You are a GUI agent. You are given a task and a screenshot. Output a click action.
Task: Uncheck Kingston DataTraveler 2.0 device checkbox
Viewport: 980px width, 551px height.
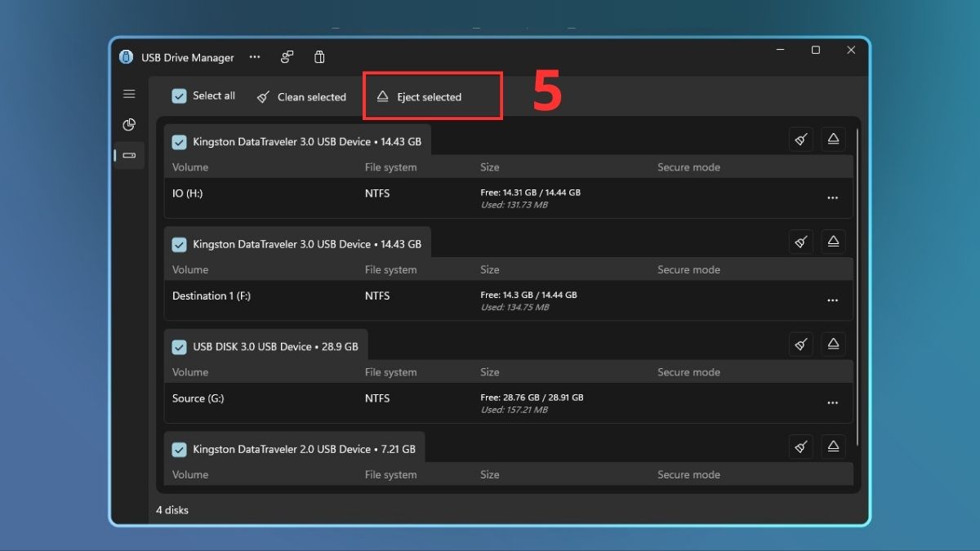tap(180, 449)
